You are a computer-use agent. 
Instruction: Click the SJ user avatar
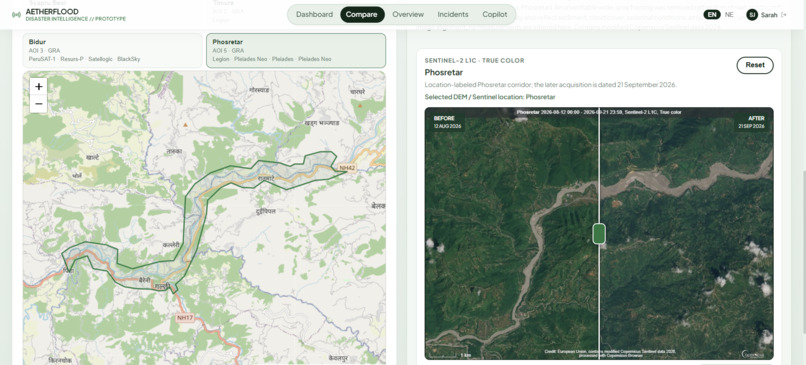click(x=752, y=15)
